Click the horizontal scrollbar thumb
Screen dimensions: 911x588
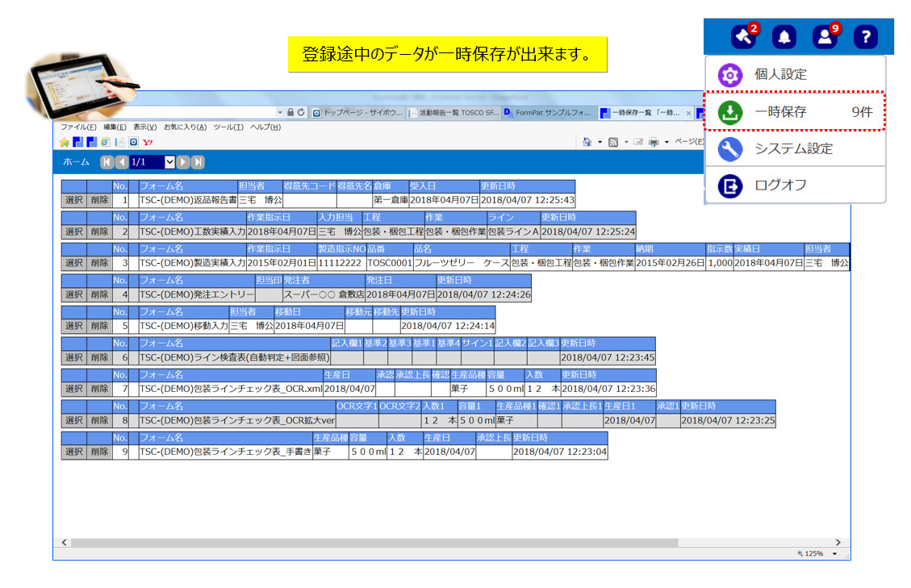(374, 543)
